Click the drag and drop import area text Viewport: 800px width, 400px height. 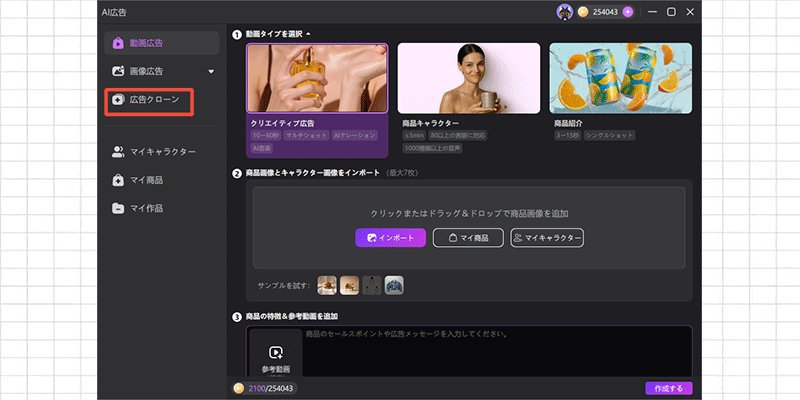pos(469,213)
